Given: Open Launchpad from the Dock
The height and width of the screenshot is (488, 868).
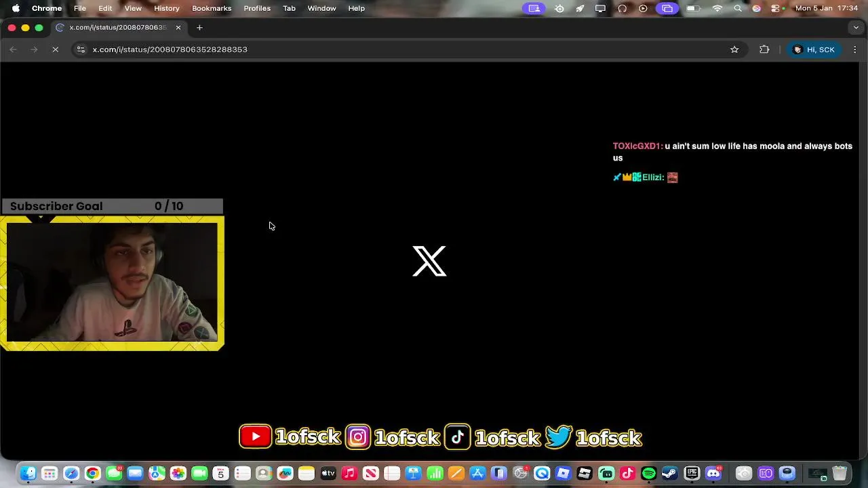Looking at the screenshot, I should 50,473.
